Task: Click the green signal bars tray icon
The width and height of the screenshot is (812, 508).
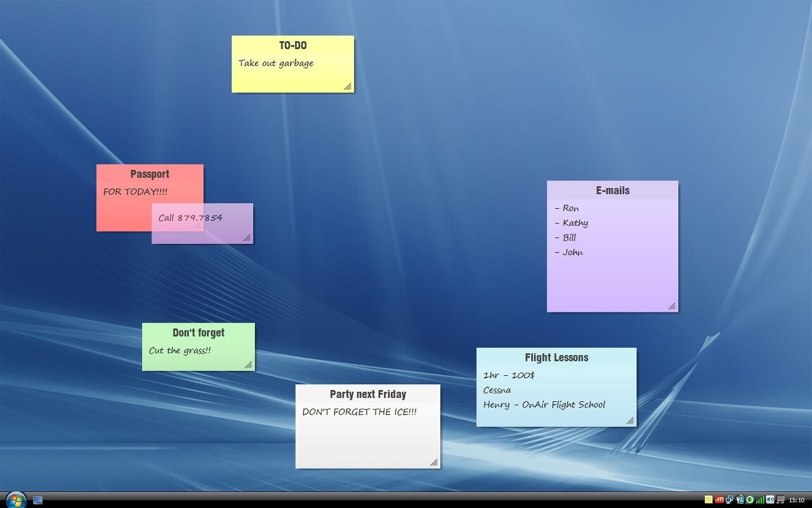Action: (760, 500)
